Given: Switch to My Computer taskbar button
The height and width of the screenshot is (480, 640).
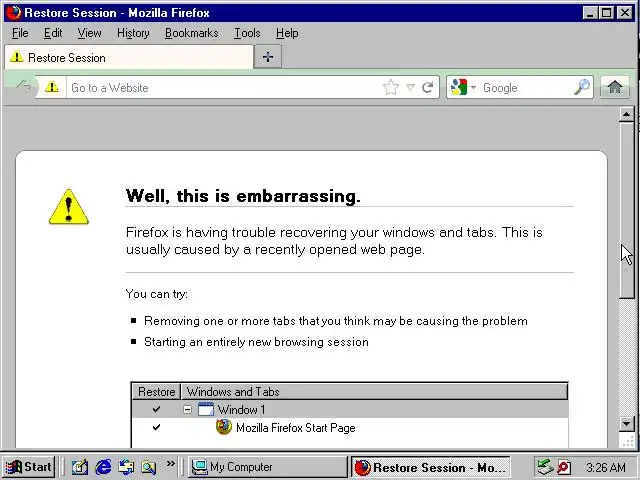Looking at the screenshot, I should [267, 467].
